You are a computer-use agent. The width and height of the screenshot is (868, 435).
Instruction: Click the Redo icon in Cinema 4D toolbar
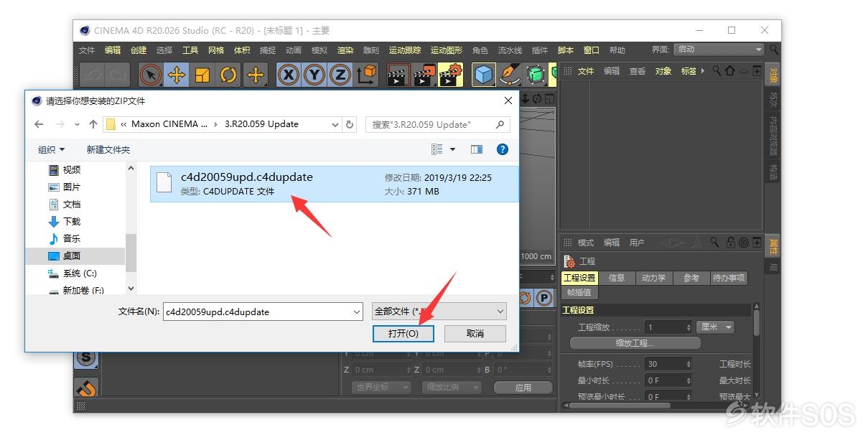coord(116,75)
